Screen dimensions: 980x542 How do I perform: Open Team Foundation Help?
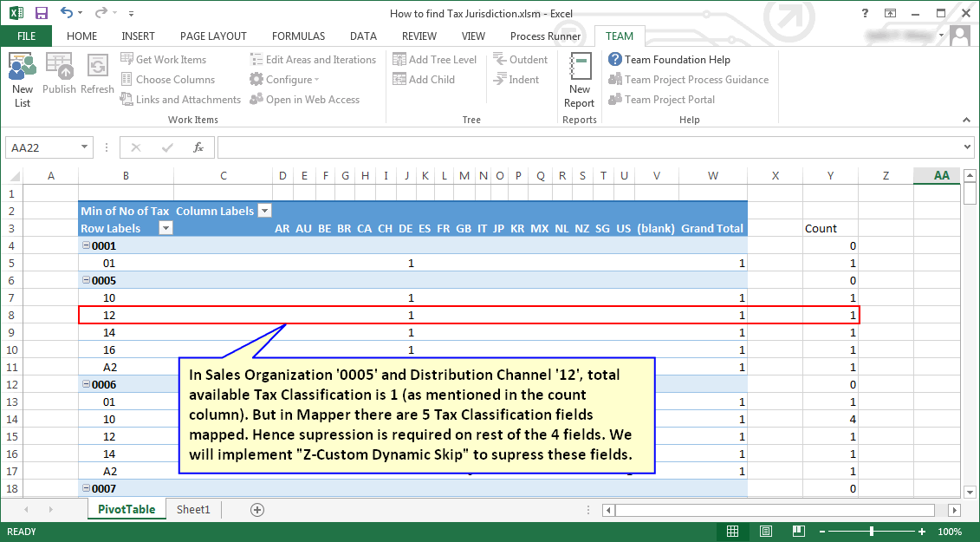pos(669,60)
